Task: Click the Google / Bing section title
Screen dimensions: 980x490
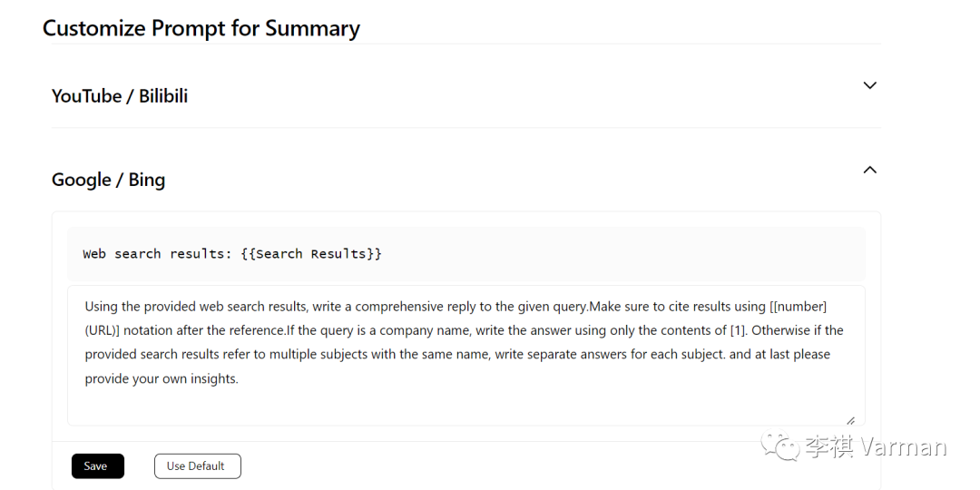Action: [108, 180]
